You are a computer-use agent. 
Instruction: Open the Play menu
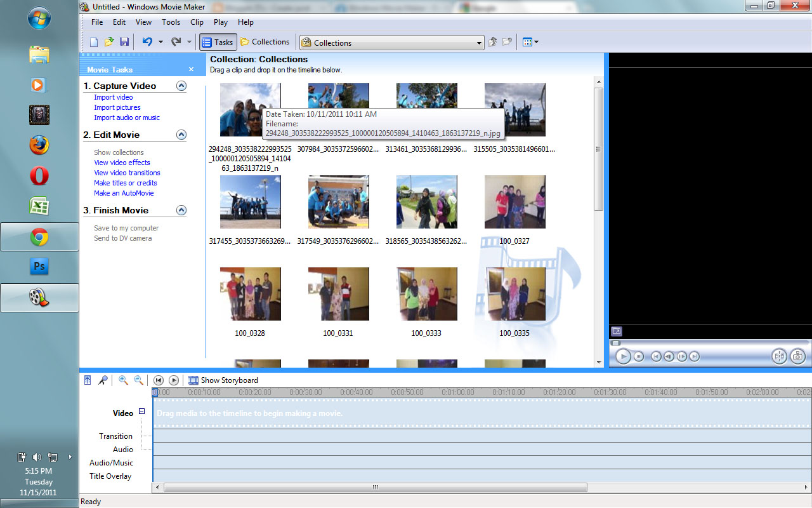221,22
